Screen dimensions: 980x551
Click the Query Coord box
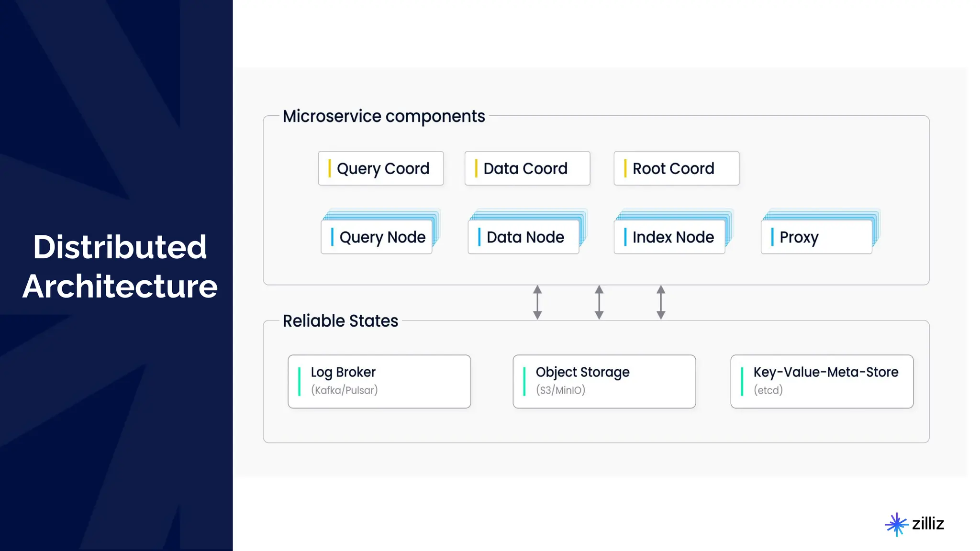380,168
